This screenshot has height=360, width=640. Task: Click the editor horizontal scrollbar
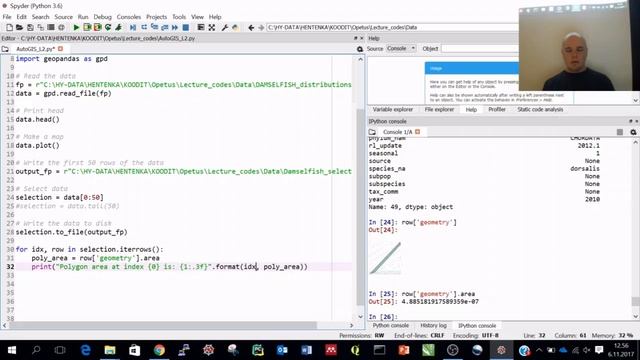(163, 325)
